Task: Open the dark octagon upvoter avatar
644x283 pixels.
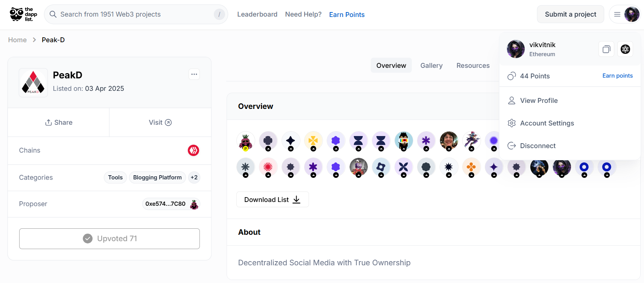Action: coord(426,167)
